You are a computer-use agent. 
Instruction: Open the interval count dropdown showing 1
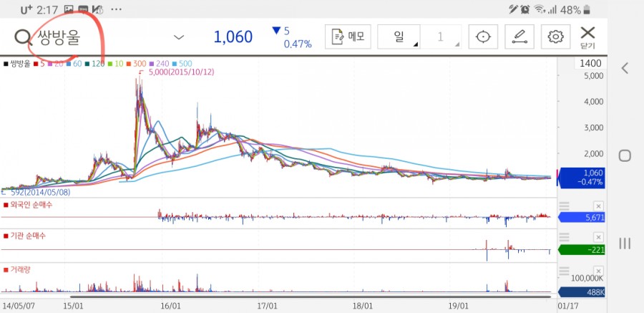coord(441,37)
